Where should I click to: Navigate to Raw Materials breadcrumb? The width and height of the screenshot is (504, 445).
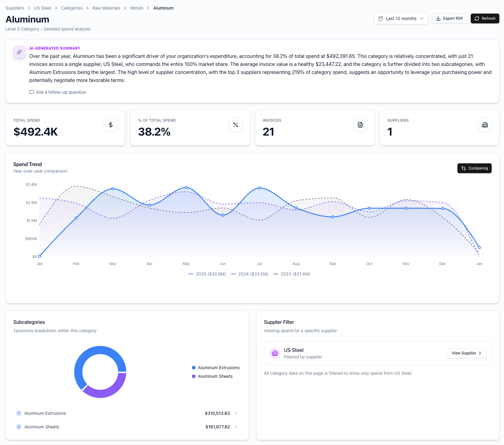106,8
